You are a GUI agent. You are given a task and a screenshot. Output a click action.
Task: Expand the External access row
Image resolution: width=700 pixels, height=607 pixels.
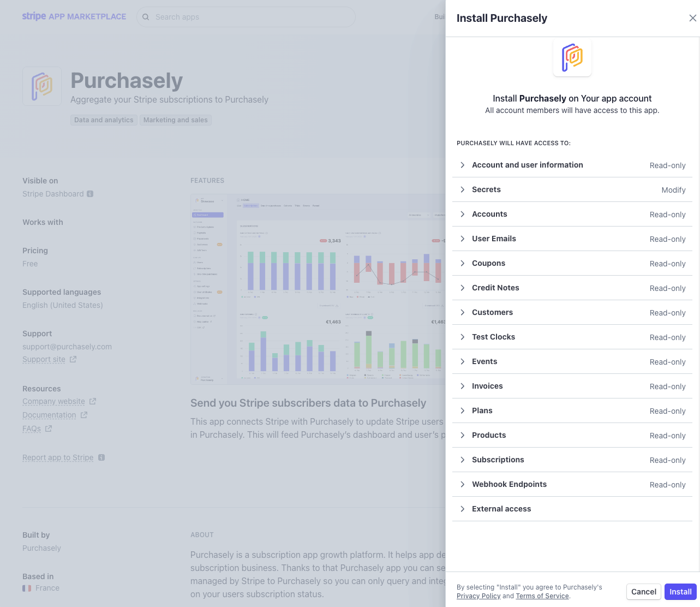tap(572, 509)
